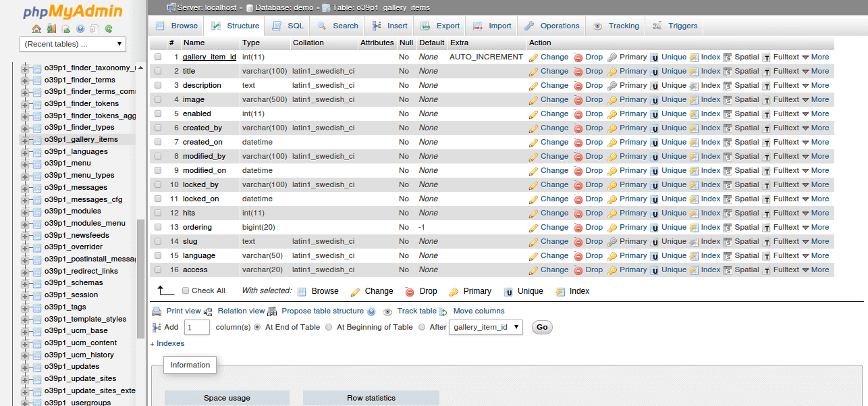Enable the Check All checkbox
This screenshot has height=406, width=868.
click(186, 290)
